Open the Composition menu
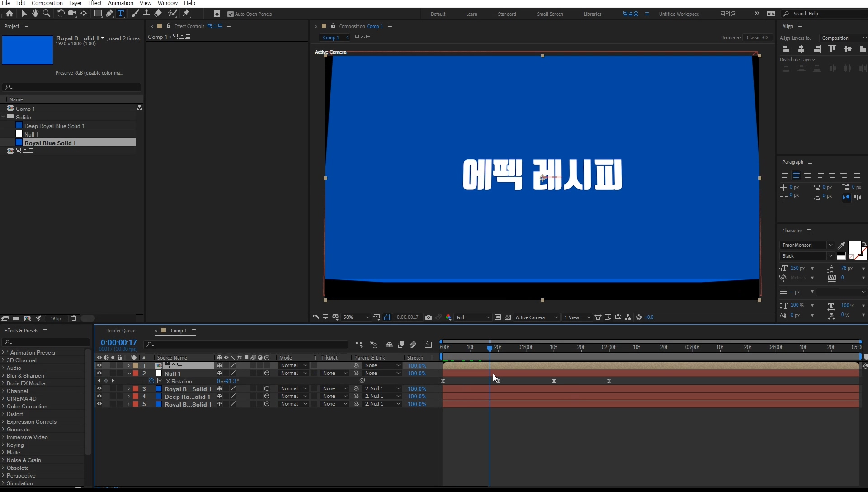868x492 pixels. point(47,3)
